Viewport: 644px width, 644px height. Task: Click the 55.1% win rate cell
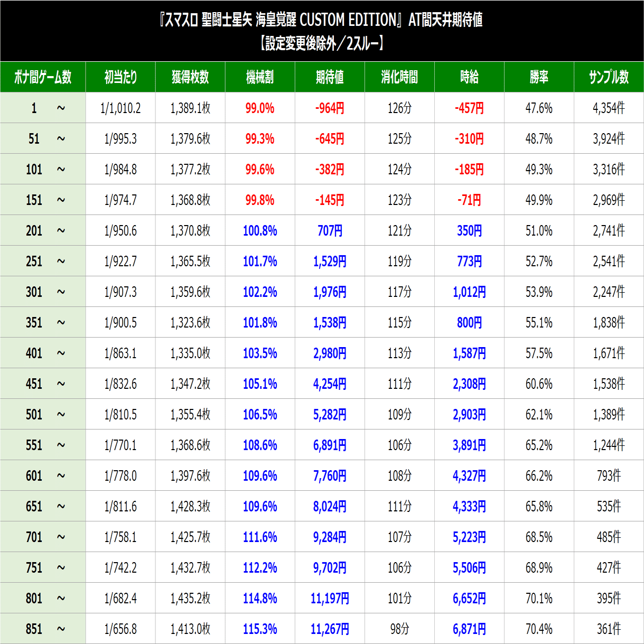pyautogui.click(x=539, y=323)
